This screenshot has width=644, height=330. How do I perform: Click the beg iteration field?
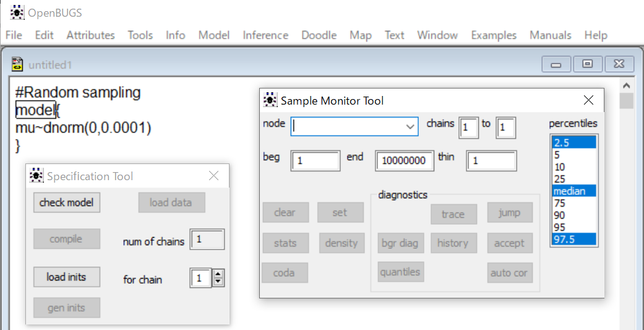click(x=316, y=161)
